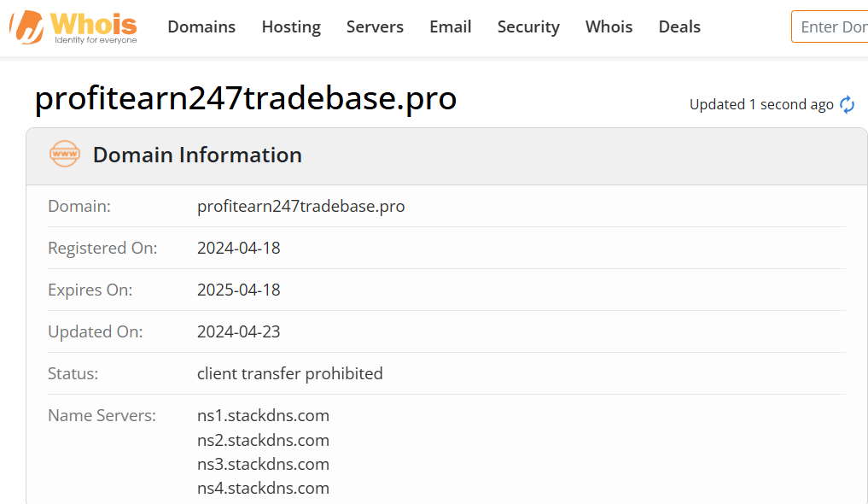Click the Expires On label

(x=90, y=290)
